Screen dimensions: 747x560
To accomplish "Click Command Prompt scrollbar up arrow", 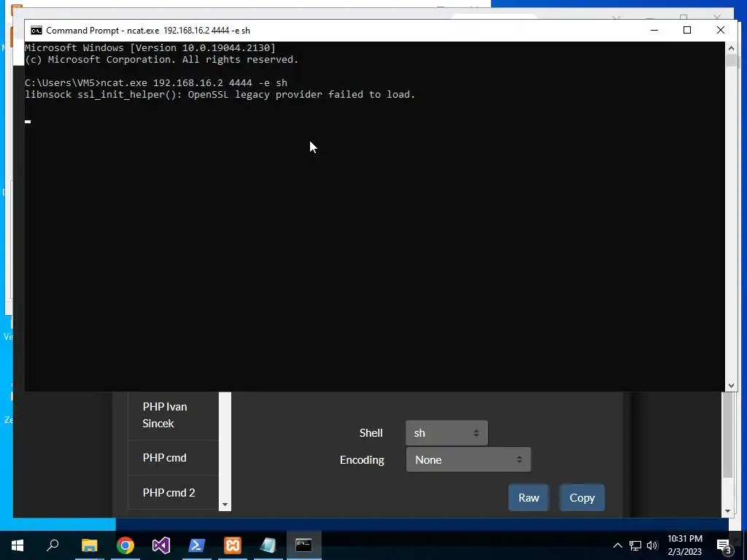I will [731, 48].
